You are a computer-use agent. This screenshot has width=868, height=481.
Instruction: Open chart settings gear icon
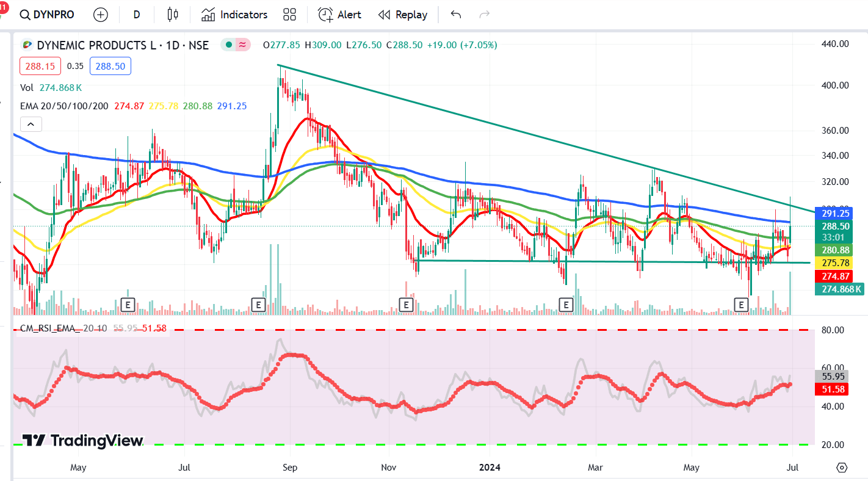[842, 468]
